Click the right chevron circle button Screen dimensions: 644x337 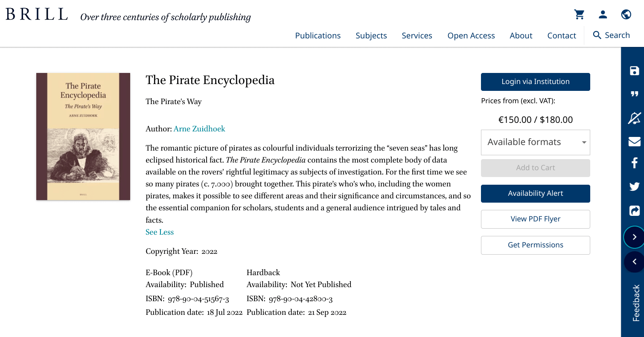tap(634, 237)
